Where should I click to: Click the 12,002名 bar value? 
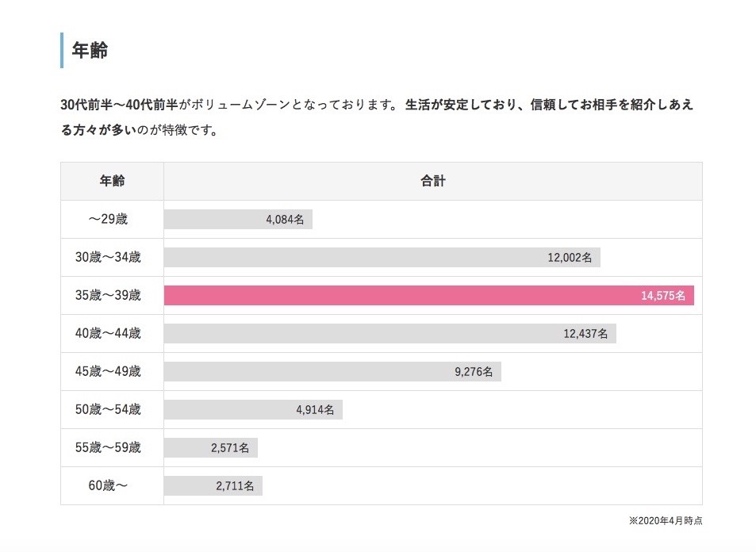point(570,258)
